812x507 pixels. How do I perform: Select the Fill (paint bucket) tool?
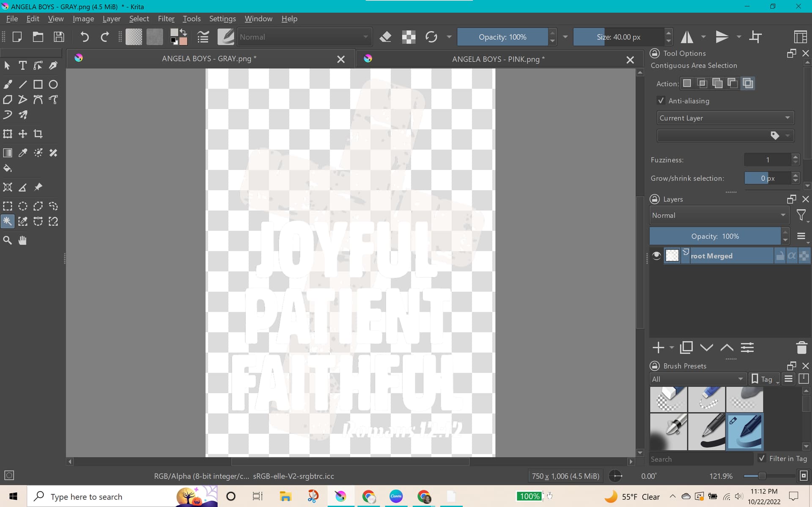7,168
